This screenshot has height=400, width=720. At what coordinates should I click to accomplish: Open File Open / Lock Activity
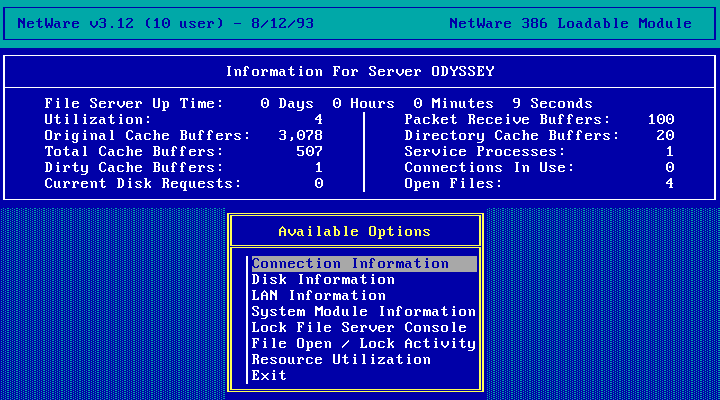[x=363, y=344]
